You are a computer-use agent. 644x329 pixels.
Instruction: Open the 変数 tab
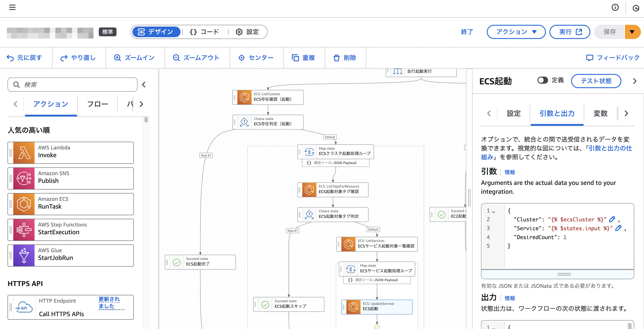pyautogui.click(x=601, y=114)
